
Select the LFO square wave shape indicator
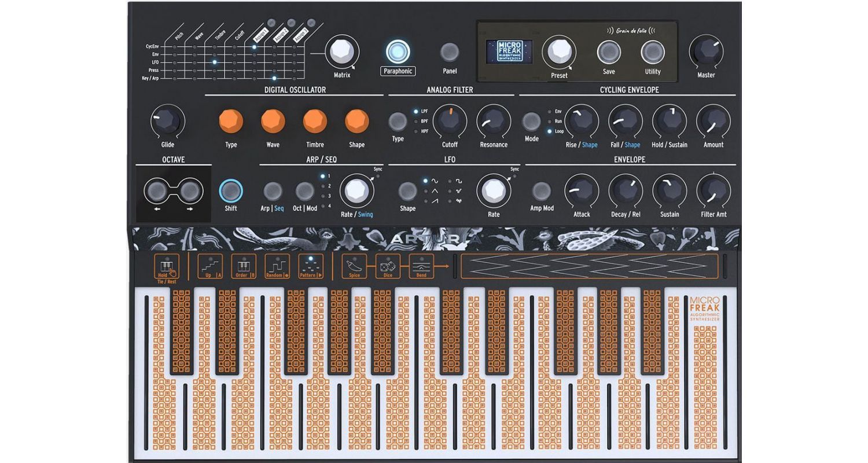tap(450, 181)
